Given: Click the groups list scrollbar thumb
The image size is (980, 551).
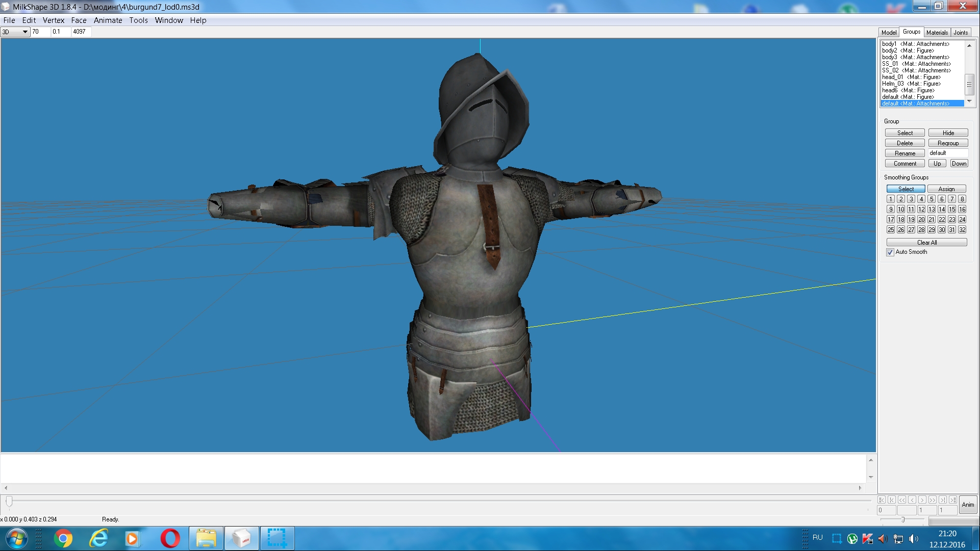Looking at the screenshot, I should click(x=969, y=85).
